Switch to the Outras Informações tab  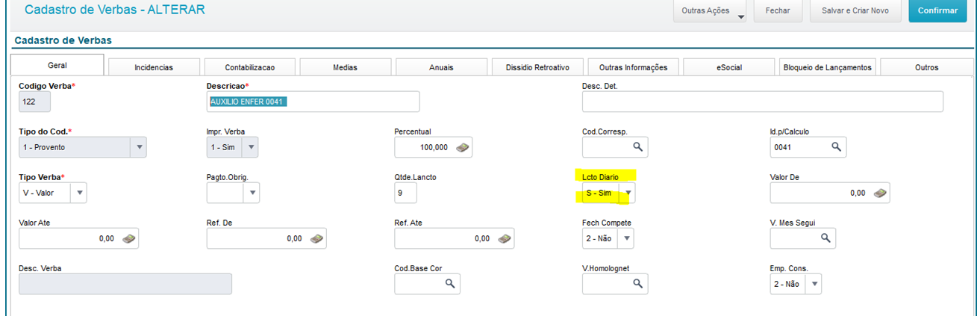[633, 67]
